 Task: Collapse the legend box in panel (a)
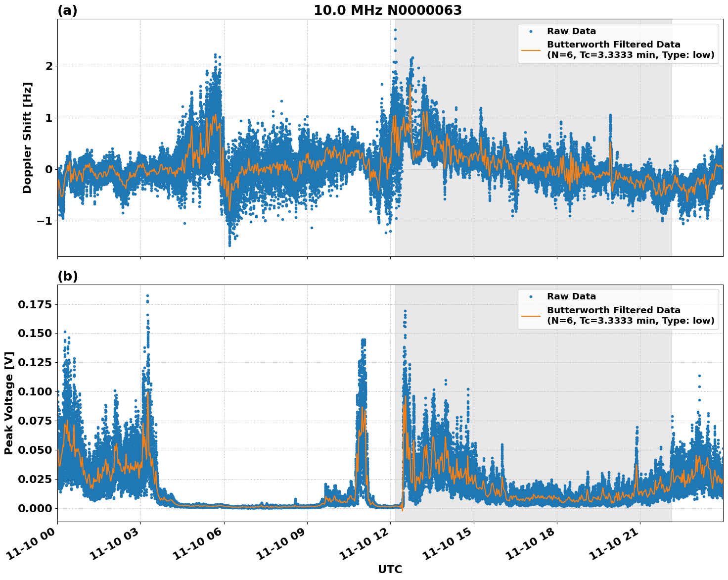pyautogui.click(x=617, y=43)
